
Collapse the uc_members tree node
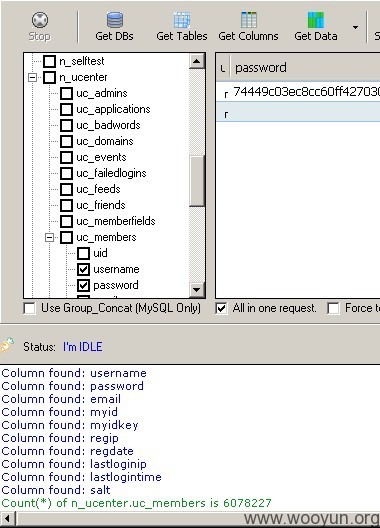pyautogui.click(x=50, y=237)
